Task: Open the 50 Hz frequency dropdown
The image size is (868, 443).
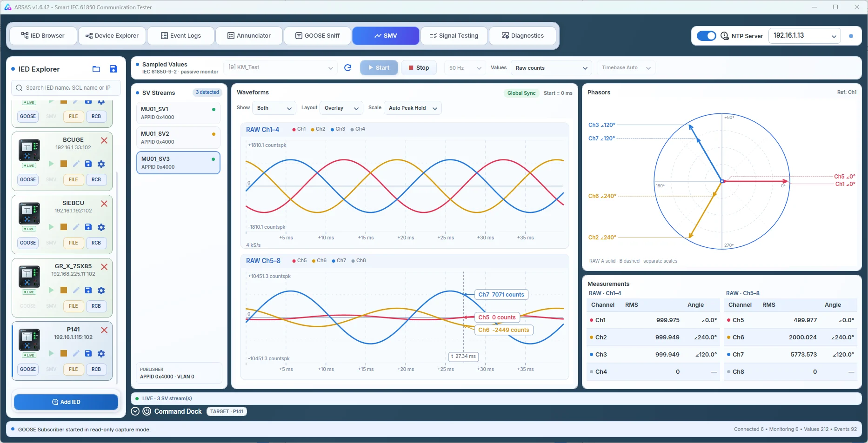Action: 465,68
